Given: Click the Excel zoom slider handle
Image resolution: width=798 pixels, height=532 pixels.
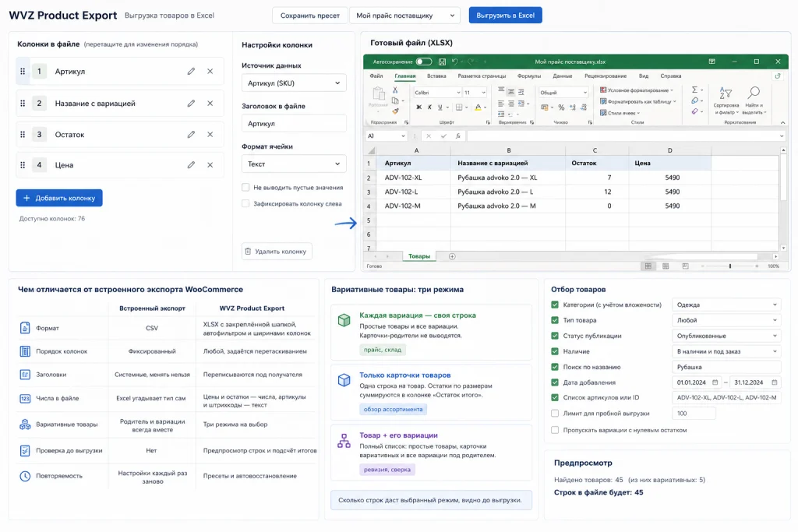Looking at the screenshot, I should (729, 266).
